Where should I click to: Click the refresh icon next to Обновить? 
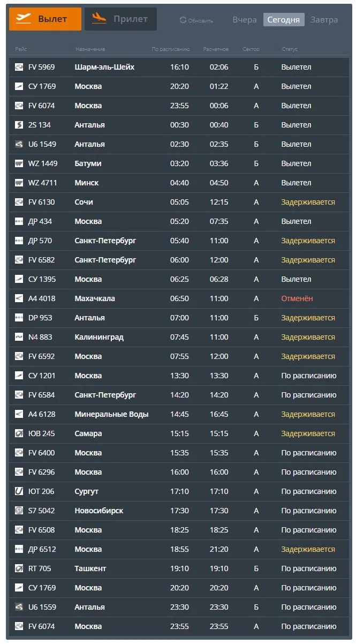(183, 20)
